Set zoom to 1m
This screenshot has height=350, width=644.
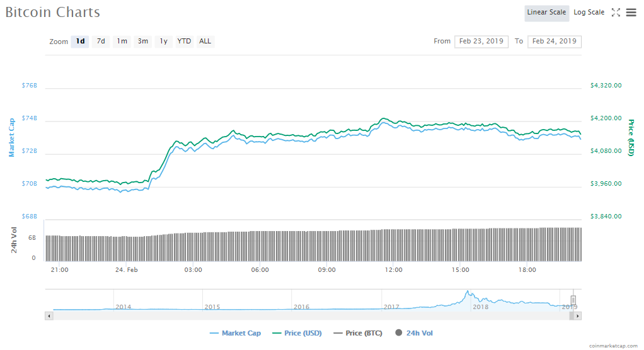tap(122, 42)
